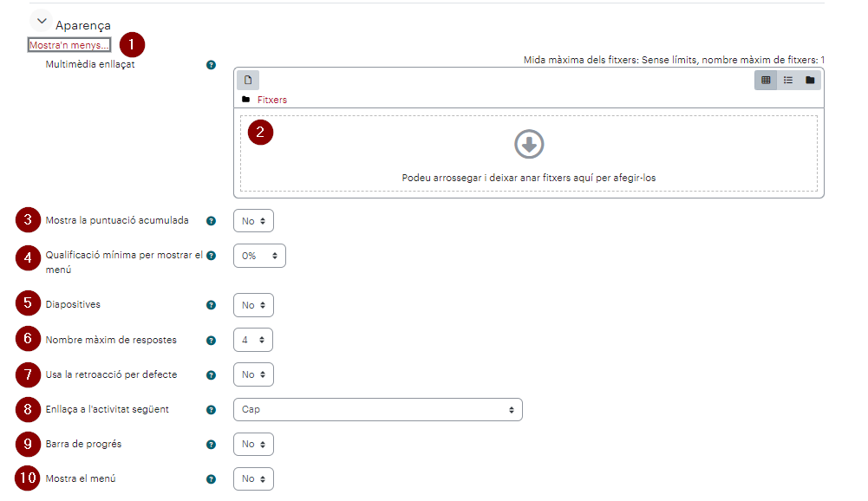Open help icon beside Diapositives
The width and height of the screenshot is (868, 501).
point(211,305)
